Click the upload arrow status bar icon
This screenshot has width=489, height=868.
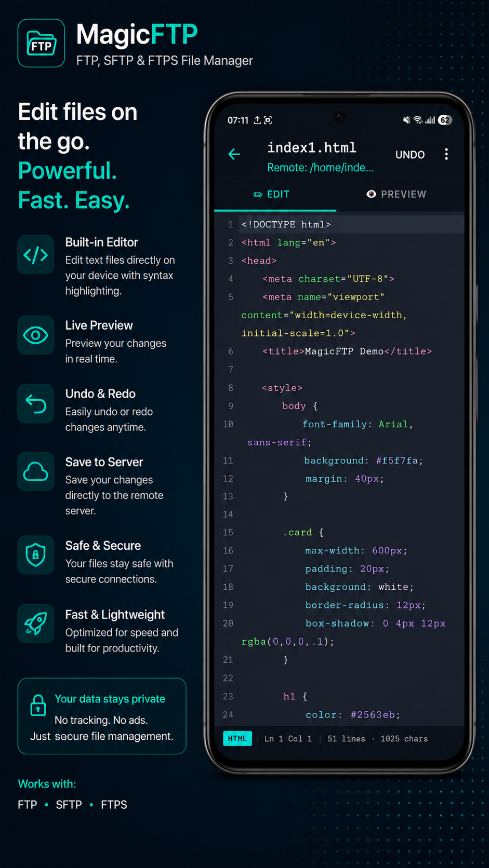click(x=257, y=120)
